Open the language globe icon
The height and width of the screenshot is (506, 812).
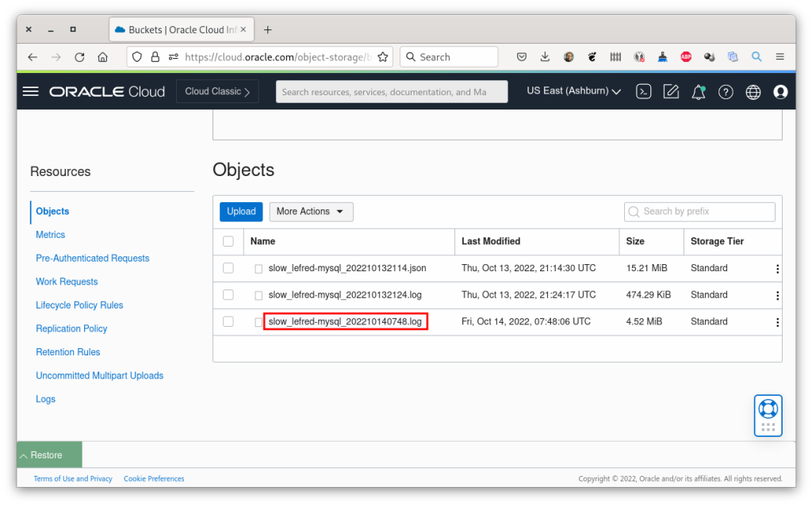(753, 92)
